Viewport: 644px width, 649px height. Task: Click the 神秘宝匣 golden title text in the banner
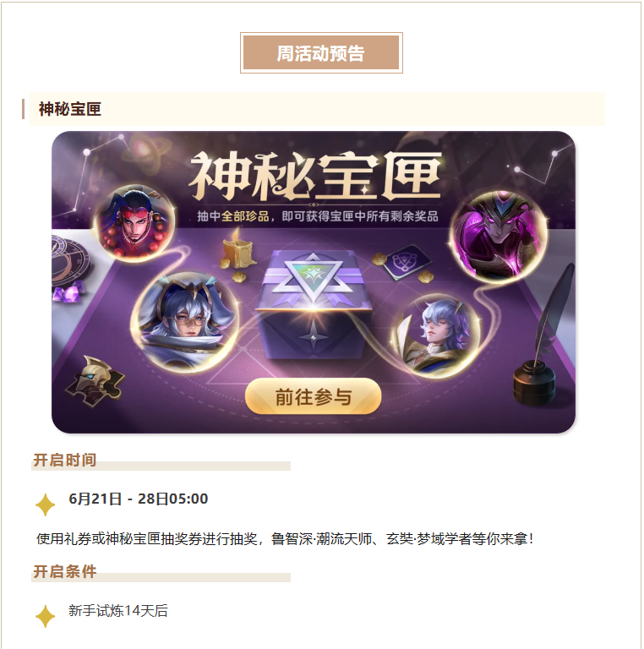[x=315, y=176]
